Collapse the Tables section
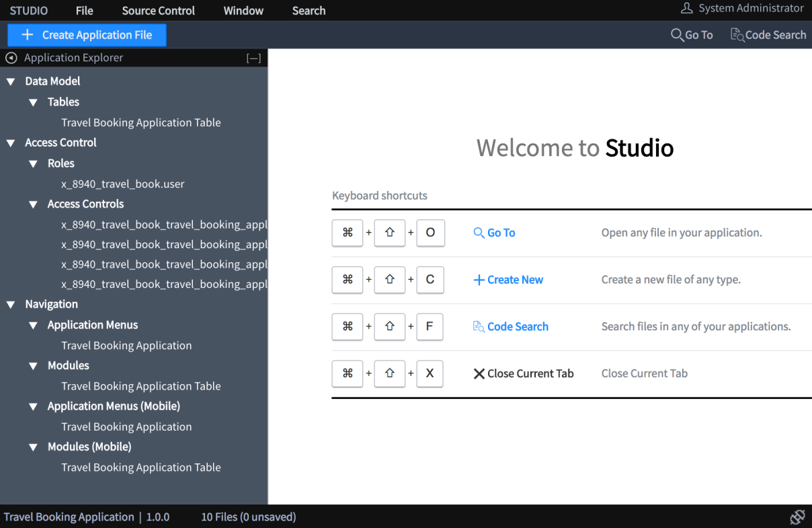The height and width of the screenshot is (528, 812). click(x=33, y=102)
